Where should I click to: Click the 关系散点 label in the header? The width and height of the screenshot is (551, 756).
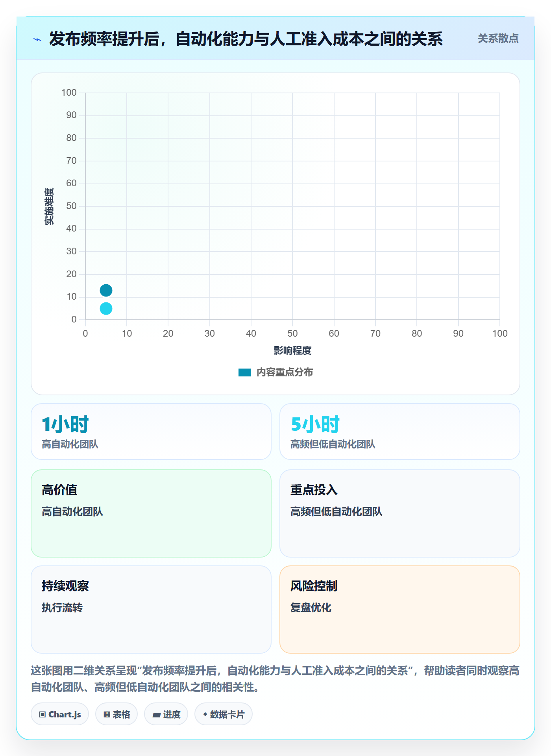point(498,39)
